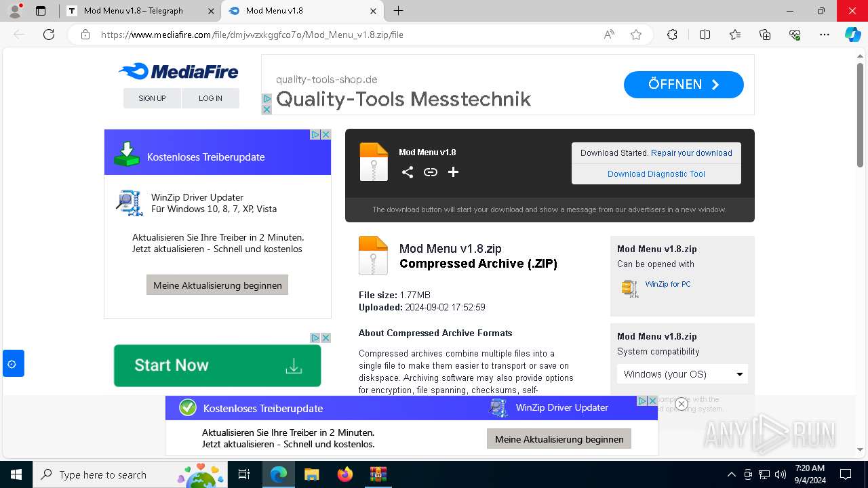Click the MediaFire logo
The image size is (868, 488).
pos(178,71)
